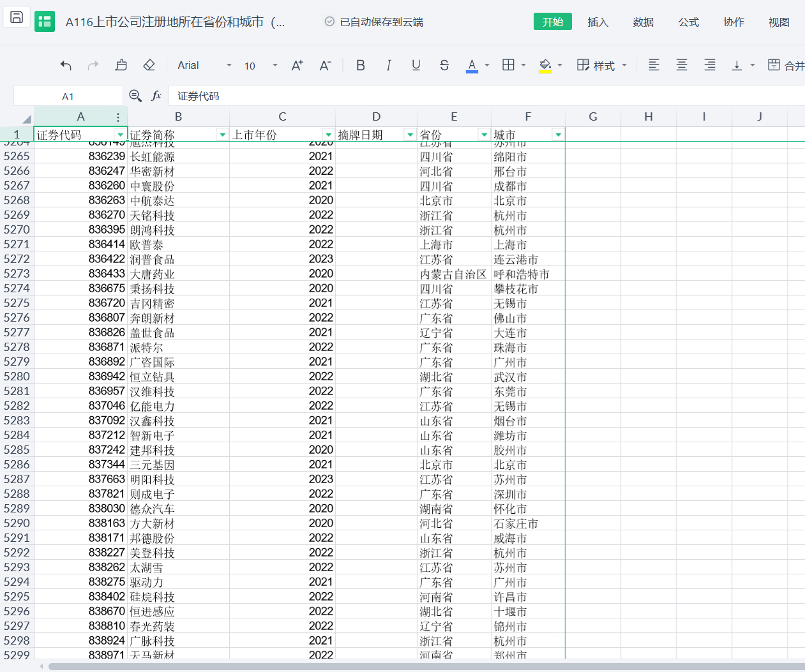Expand the Arial font family dropdown
The width and height of the screenshot is (805, 672).
(x=229, y=65)
